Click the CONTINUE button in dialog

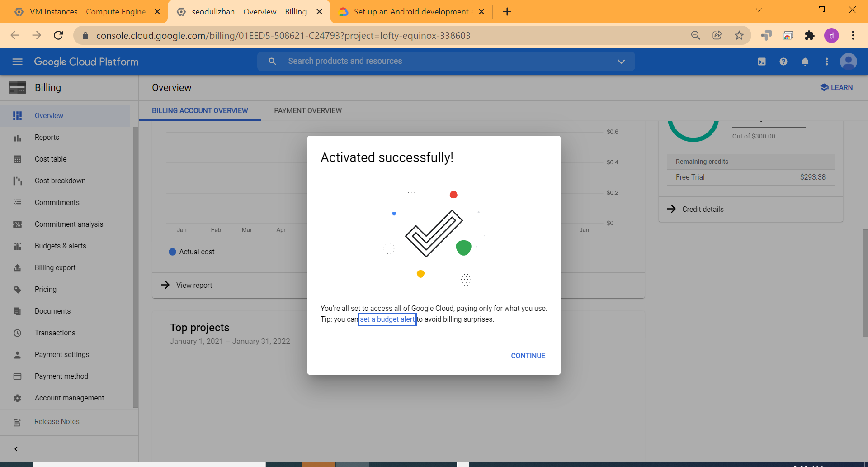pos(528,356)
